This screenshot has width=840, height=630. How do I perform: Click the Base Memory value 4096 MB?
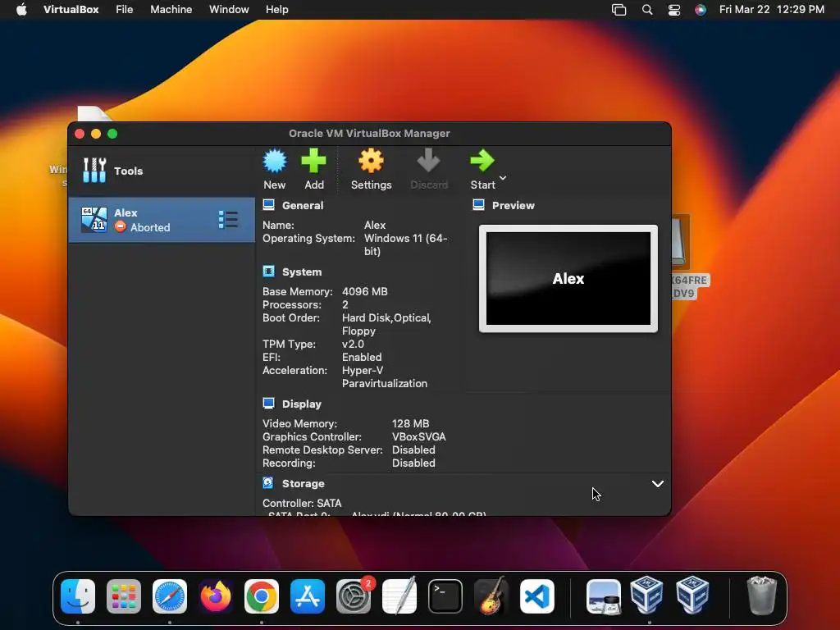(365, 291)
